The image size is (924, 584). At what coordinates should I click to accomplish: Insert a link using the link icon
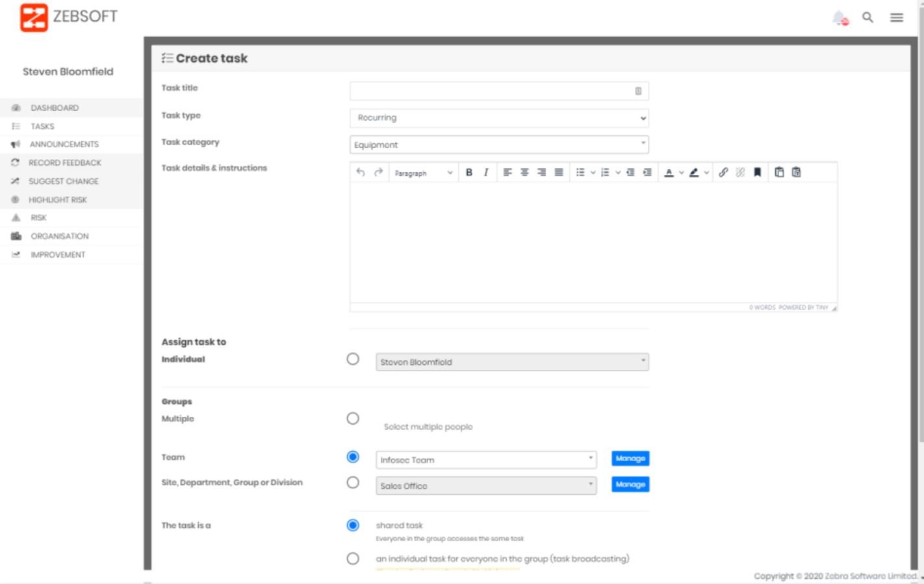tap(723, 172)
